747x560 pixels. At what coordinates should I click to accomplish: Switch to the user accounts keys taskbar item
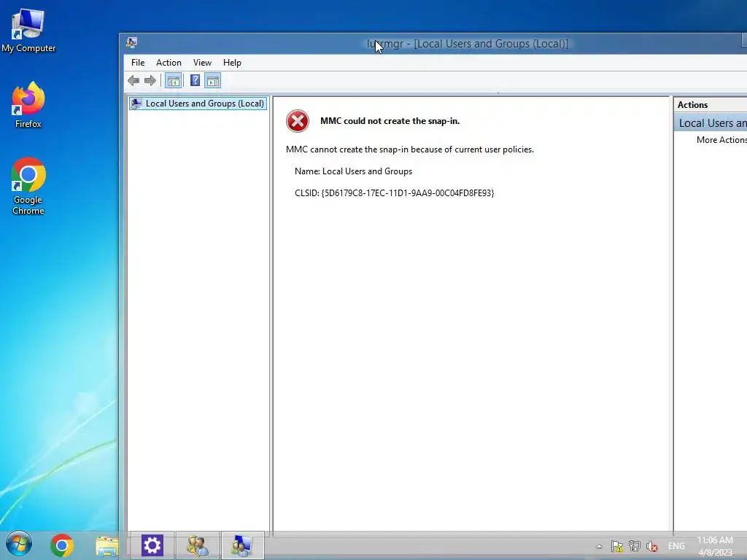(197, 545)
